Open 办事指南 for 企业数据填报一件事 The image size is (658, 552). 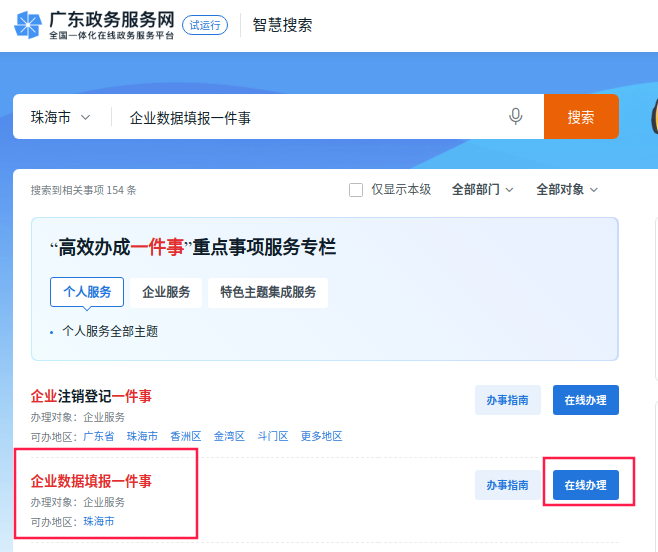(507, 485)
